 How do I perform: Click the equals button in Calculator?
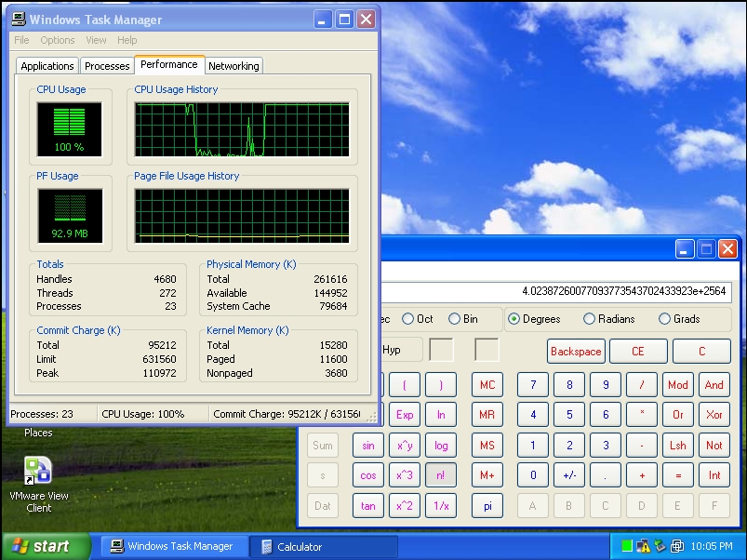(678, 475)
